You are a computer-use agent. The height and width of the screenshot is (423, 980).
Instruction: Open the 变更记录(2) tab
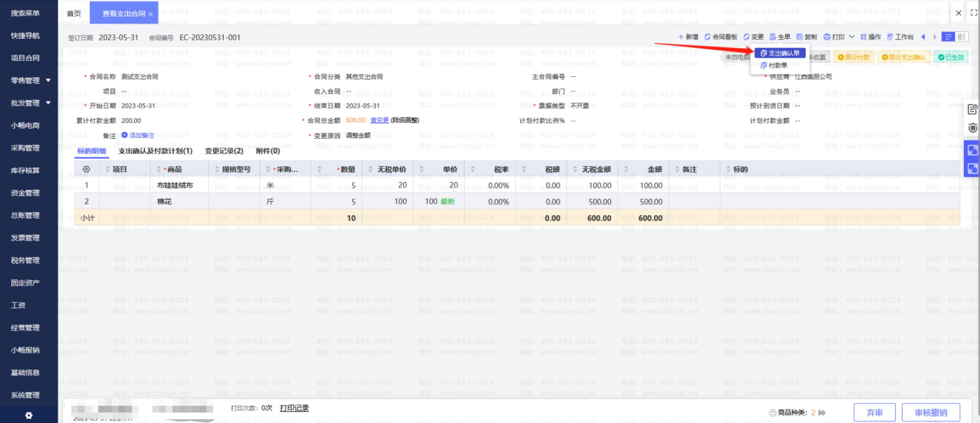[224, 151]
